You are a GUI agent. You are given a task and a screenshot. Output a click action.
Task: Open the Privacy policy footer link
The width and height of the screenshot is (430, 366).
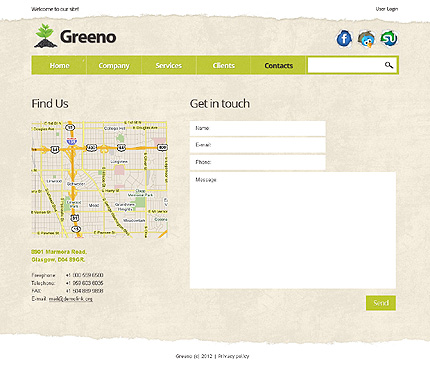(233, 356)
